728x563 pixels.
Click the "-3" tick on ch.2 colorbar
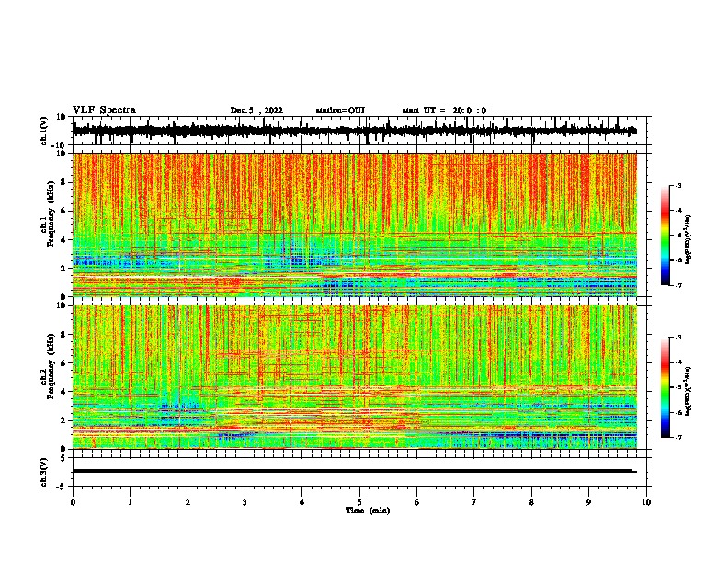point(677,338)
